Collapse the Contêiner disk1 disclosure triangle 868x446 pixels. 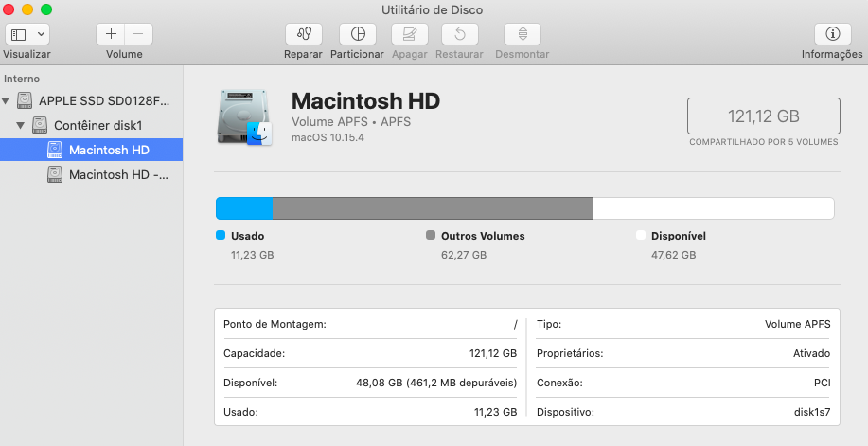click(21, 125)
